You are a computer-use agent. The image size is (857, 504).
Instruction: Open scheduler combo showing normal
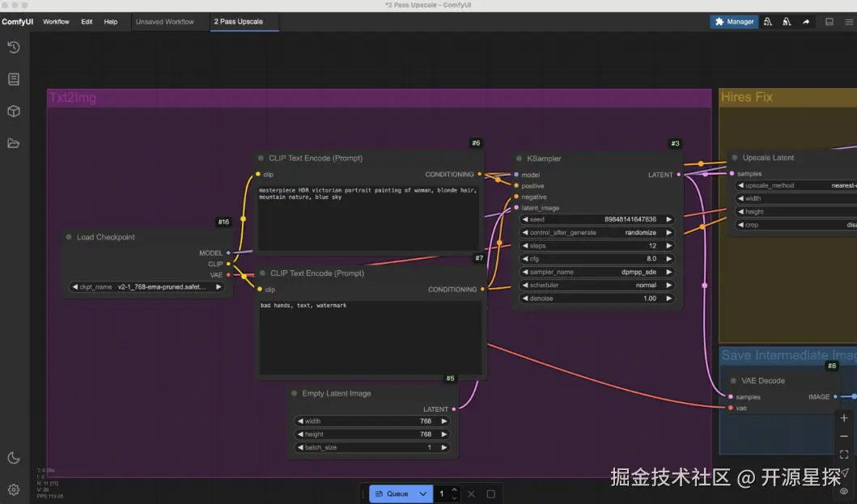(597, 285)
